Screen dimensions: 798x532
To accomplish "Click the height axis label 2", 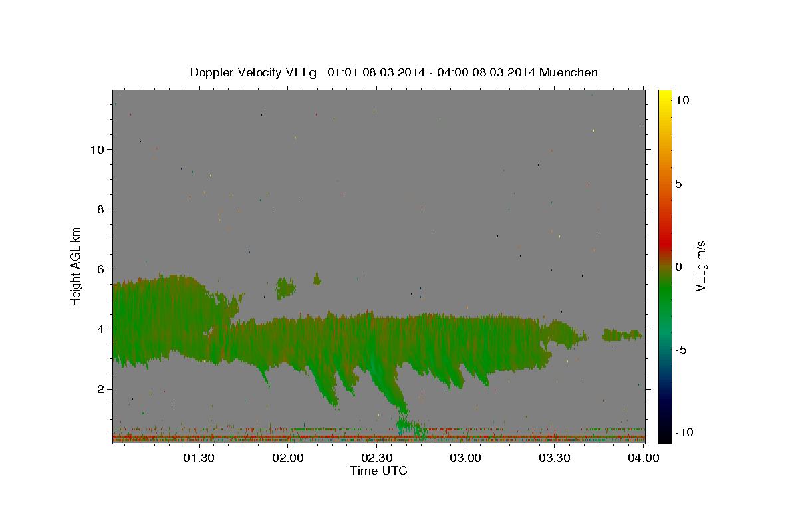I will pos(100,389).
